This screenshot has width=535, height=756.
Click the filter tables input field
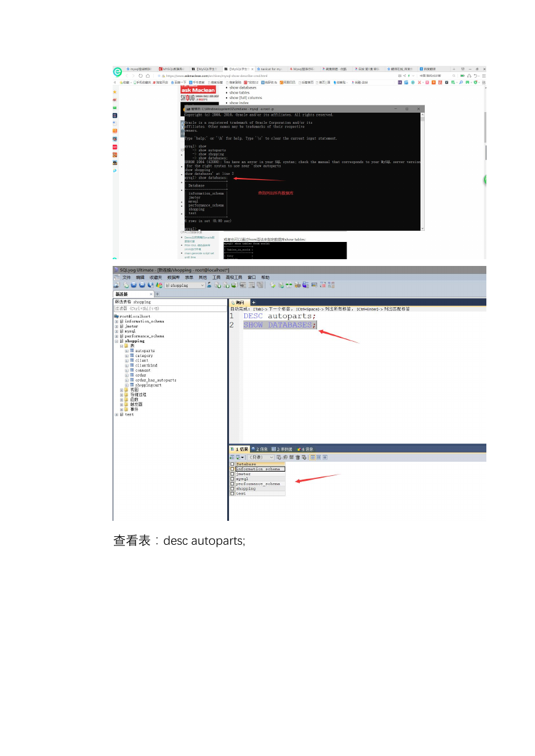(x=171, y=308)
